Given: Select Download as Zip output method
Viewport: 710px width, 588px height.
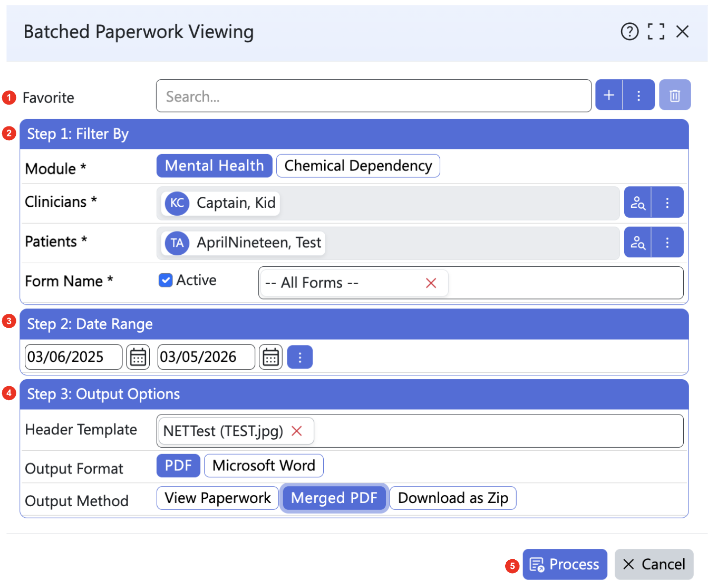Looking at the screenshot, I should [x=453, y=498].
